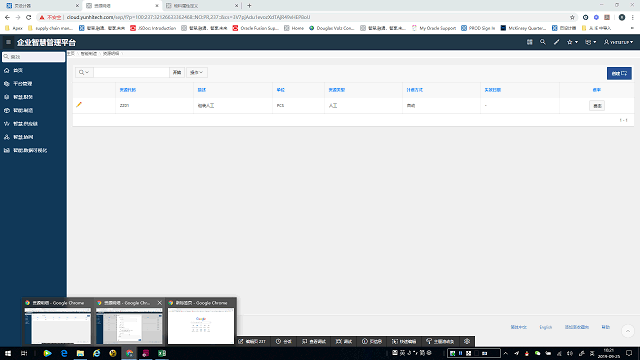Toggle the sidebar hamburger menu
640x360 pixels.
8,42
